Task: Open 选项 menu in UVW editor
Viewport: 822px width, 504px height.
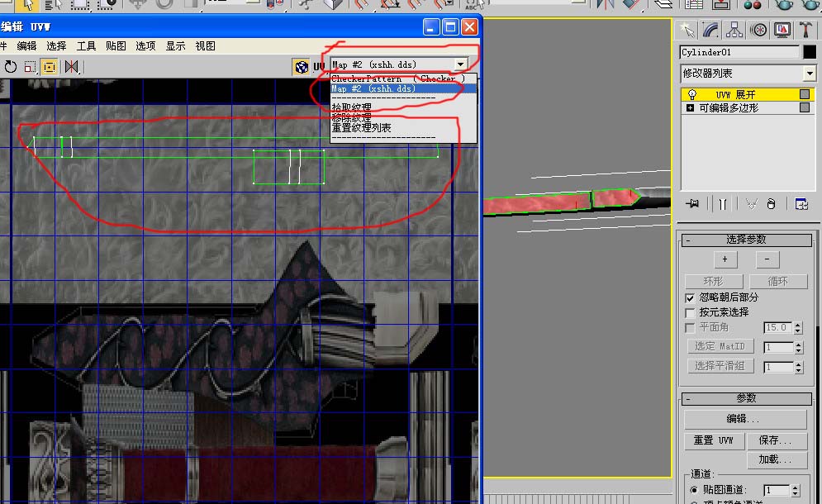Action: pyautogui.click(x=145, y=46)
